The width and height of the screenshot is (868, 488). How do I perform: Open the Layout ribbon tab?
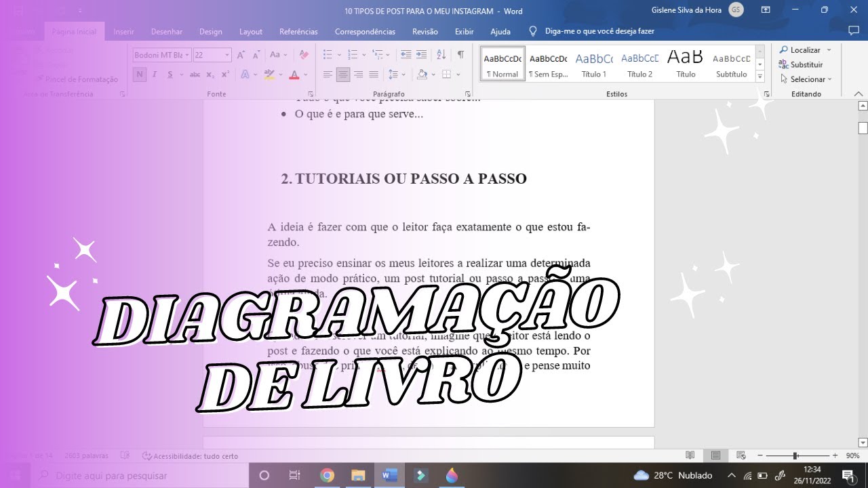click(x=251, y=32)
